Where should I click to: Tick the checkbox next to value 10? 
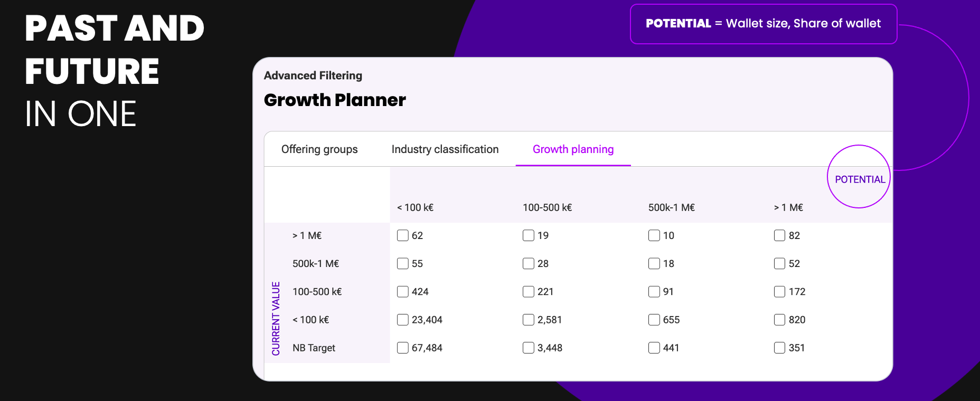click(654, 235)
